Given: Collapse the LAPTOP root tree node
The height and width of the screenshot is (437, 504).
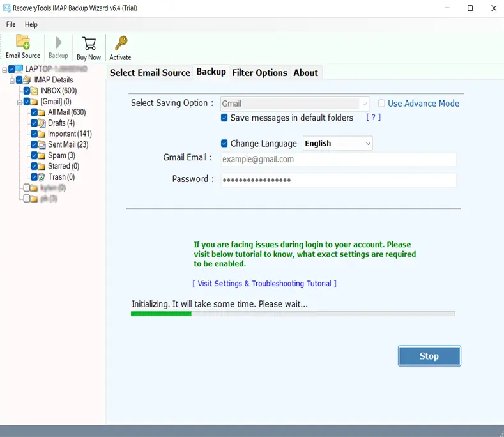Looking at the screenshot, I should click(4, 70).
